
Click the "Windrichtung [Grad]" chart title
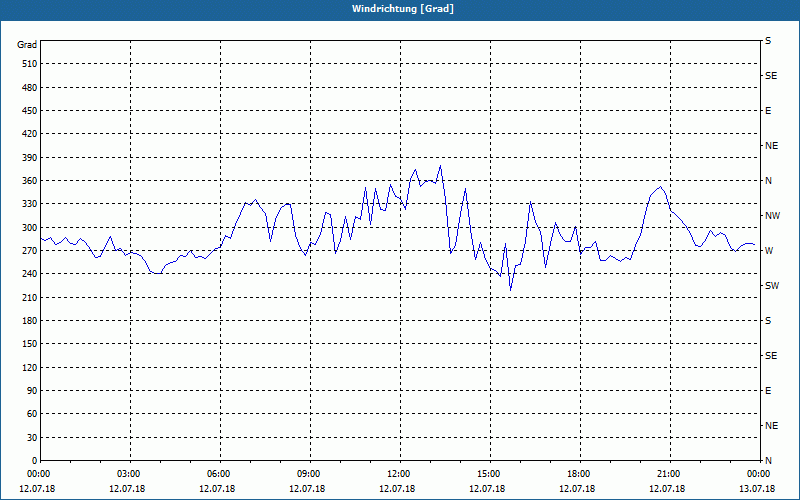click(x=403, y=9)
